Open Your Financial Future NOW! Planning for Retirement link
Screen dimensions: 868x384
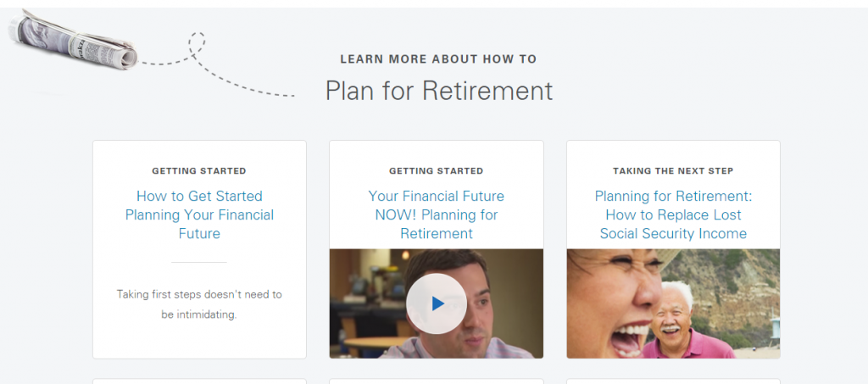[437, 214]
